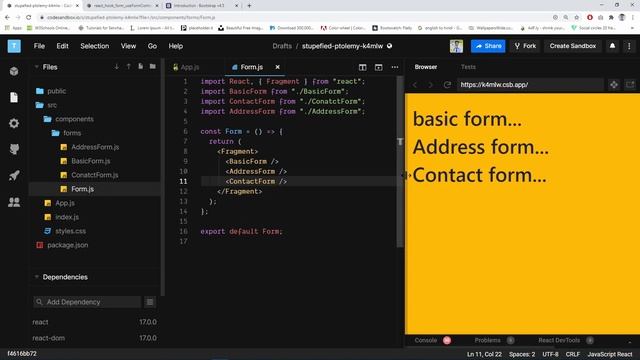Go forward in the preview browser
640x360 pixels.
coord(430,84)
